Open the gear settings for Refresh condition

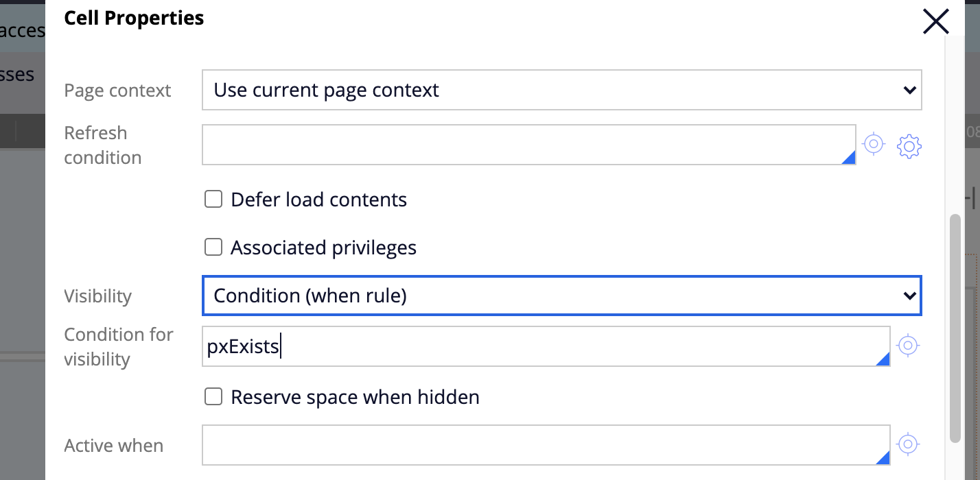(x=909, y=146)
